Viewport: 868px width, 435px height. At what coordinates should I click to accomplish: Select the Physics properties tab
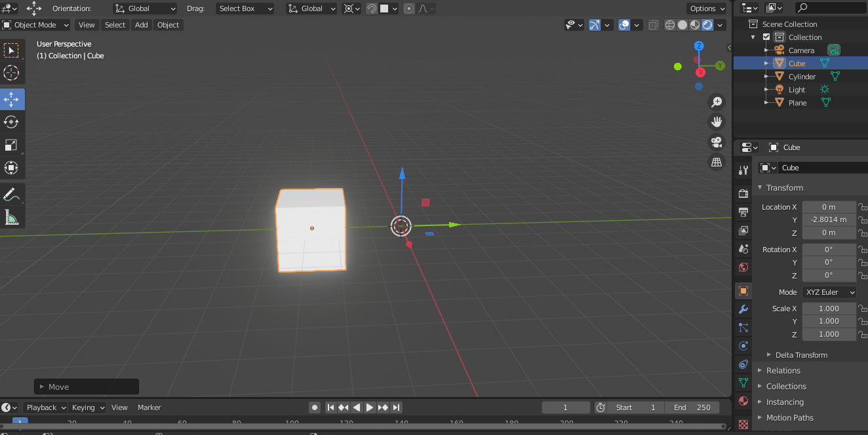pos(743,345)
